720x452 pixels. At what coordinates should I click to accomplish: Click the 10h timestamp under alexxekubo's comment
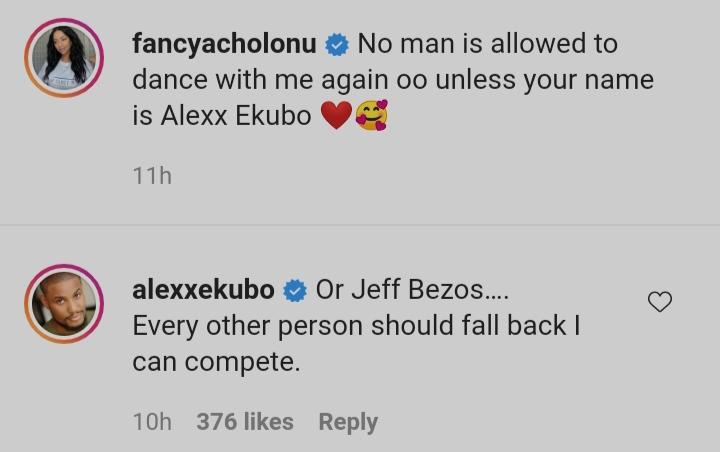[x=152, y=422]
